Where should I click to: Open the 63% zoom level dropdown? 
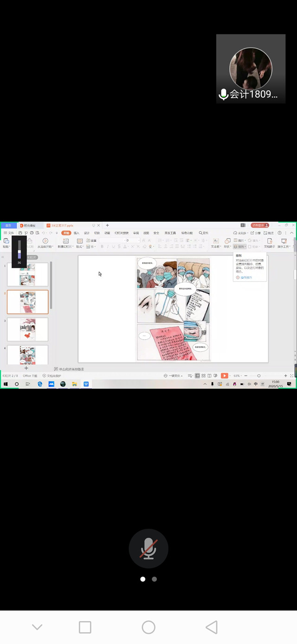coord(238,375)
